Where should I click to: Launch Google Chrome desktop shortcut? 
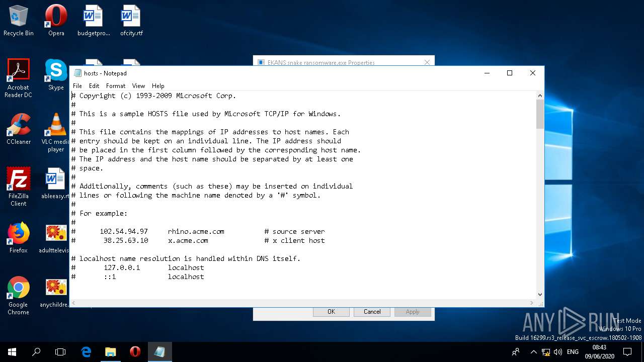click(19, 296)
